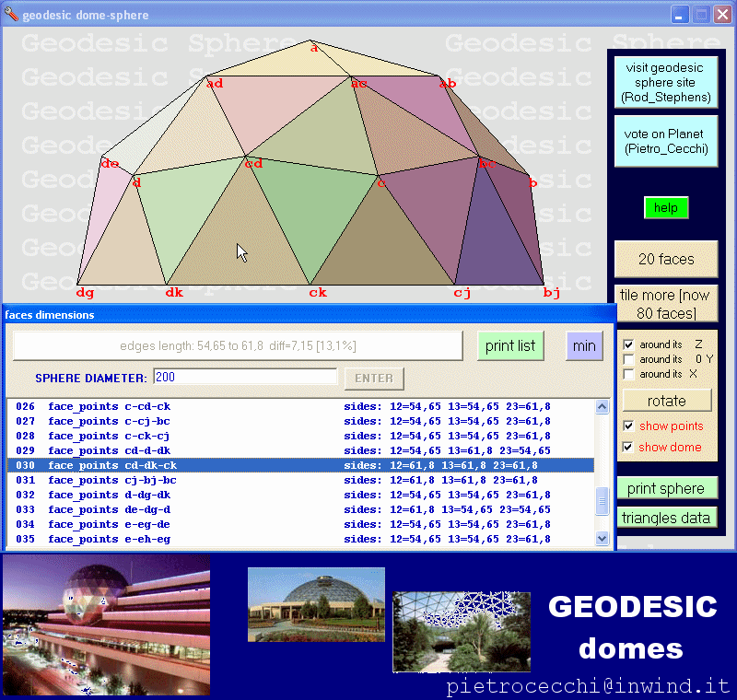The width and height of the screenshot is (737, 700).
Task: Uncheck the 'show dome' checkbox
Action: [628, 447]
